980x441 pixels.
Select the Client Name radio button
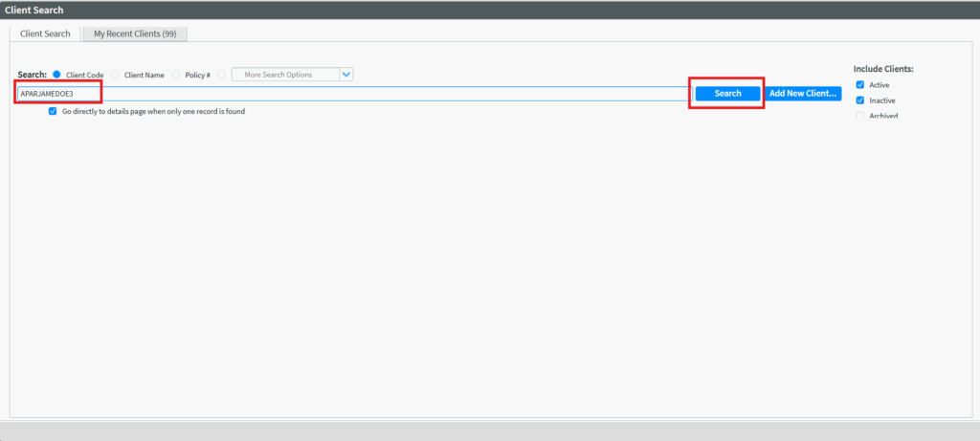pos(115,75)
